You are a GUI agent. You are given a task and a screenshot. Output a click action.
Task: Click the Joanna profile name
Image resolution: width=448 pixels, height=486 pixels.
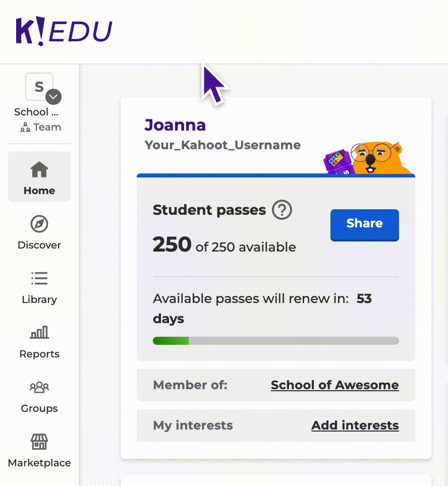[175, 125]
